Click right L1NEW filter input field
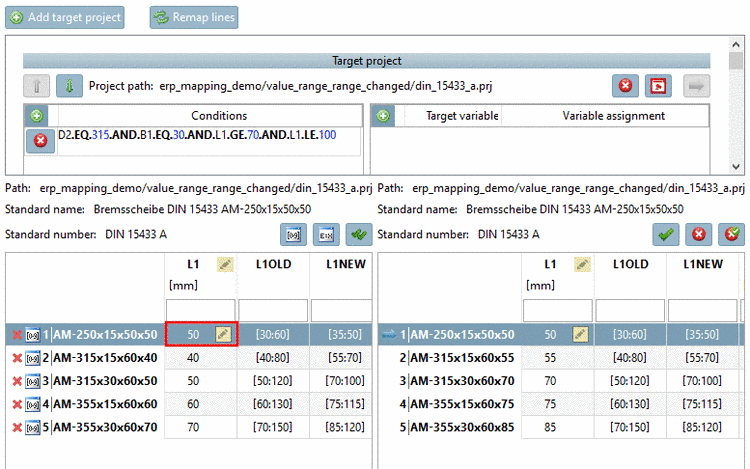 [702, 310]
